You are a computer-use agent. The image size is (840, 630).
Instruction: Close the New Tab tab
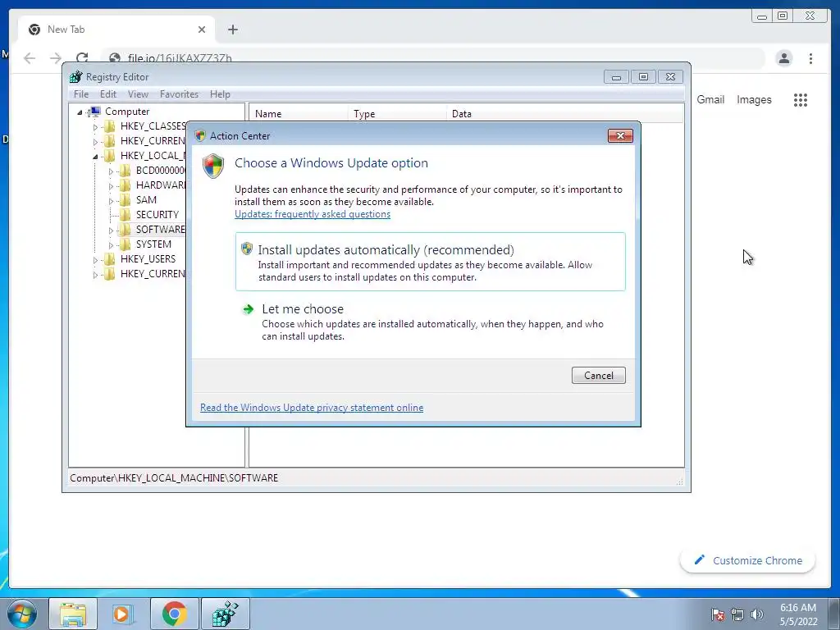tap(202, 30)
